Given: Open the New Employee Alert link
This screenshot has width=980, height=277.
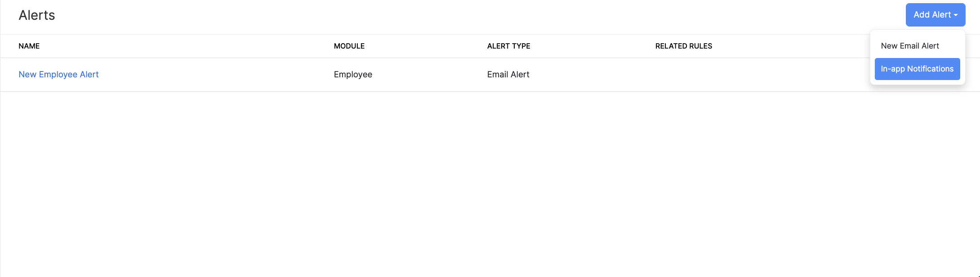Looking at the screenshot, I should (58, 75).
